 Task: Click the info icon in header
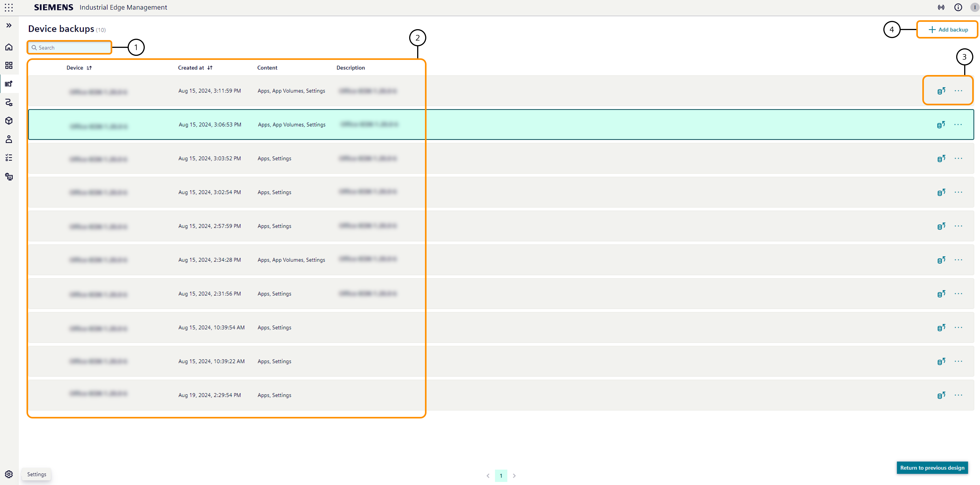[x=958, y=8]
